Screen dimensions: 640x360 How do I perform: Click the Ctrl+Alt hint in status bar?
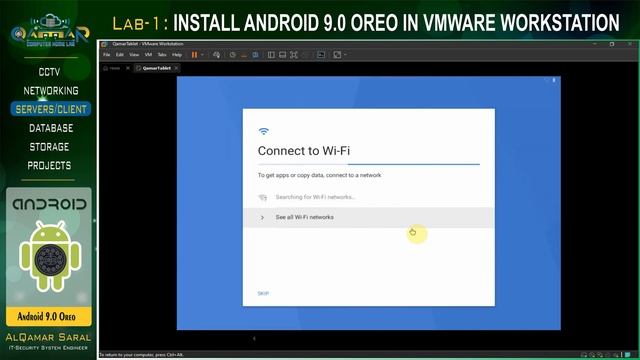point(142,355)
